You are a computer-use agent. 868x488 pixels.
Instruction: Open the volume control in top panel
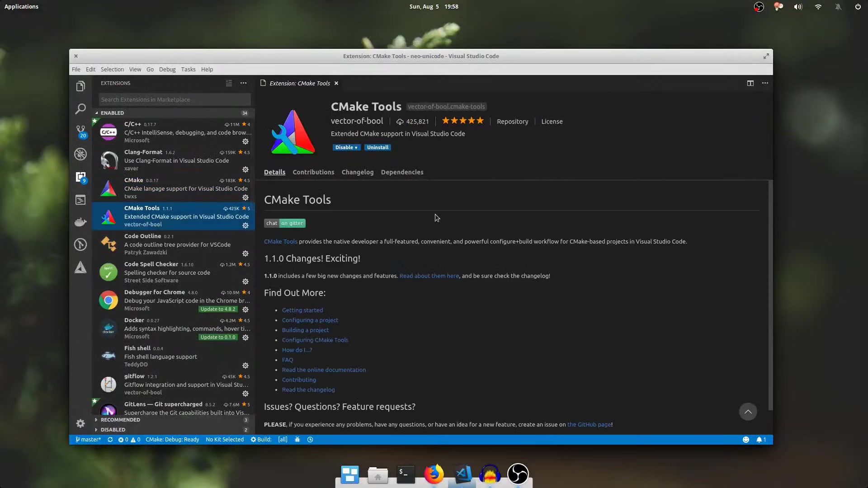pyautogui.click(x=798, y=7)
